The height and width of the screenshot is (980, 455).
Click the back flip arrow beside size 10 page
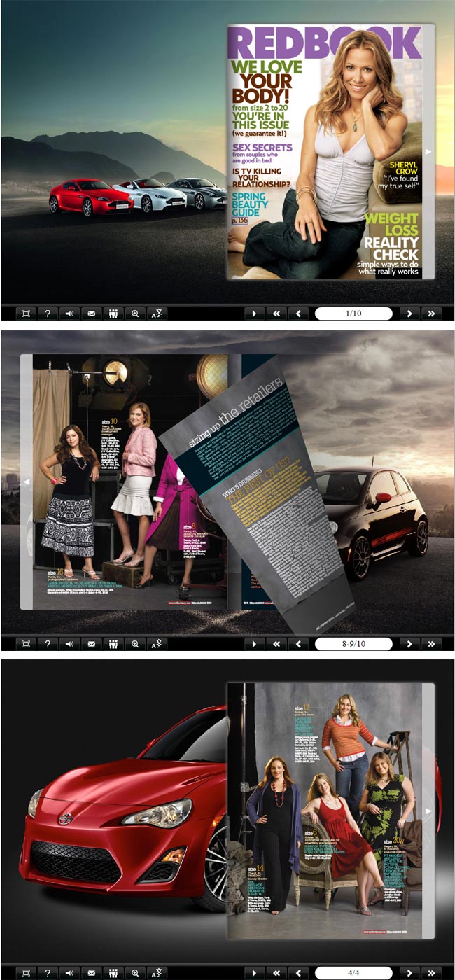26,482
